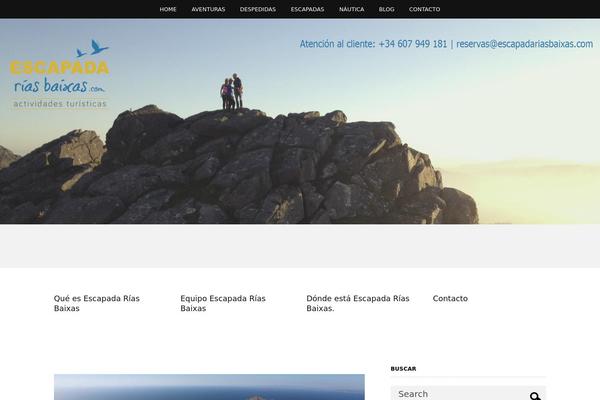Image resolution: width=600 pixels, height=400 pixels.
Task: Open the AVENTURAS menu item
Action: [208, 9]
